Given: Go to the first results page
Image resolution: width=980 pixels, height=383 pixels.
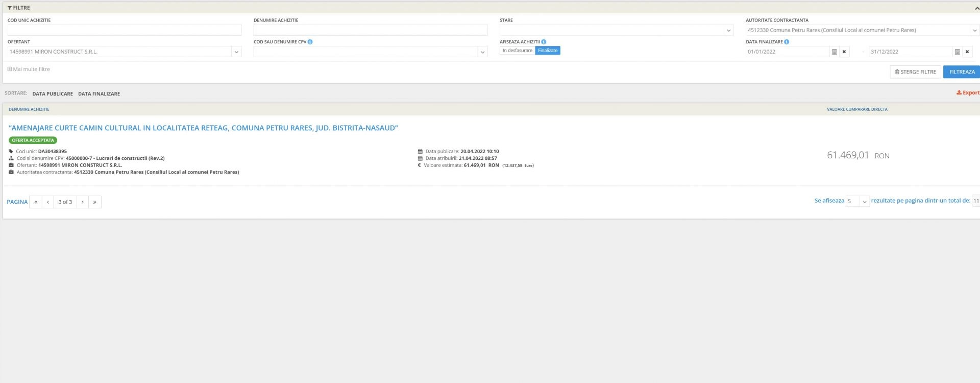Looking at the screenshot, I should click(36, 202).
